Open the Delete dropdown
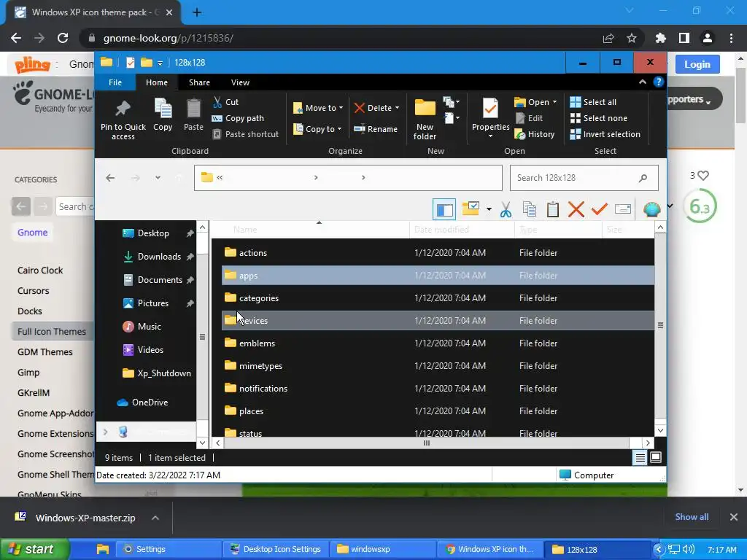 coord(377,108)
